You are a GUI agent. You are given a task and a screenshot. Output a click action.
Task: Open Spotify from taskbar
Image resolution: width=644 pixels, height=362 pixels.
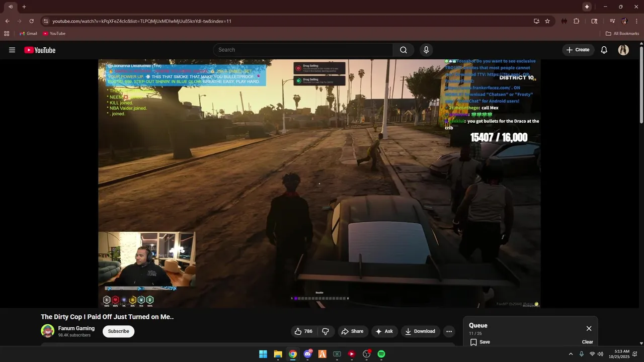381,354
